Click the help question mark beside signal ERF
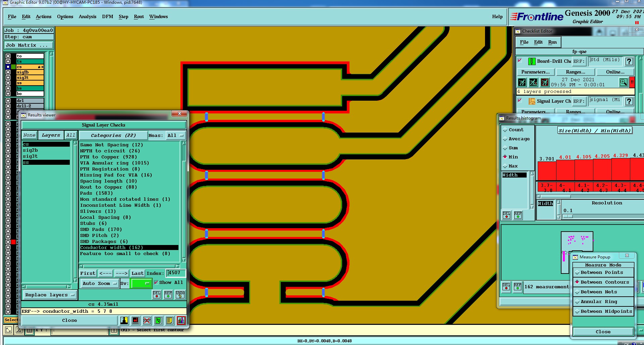644x345 pixels. [x=629, y=101]
